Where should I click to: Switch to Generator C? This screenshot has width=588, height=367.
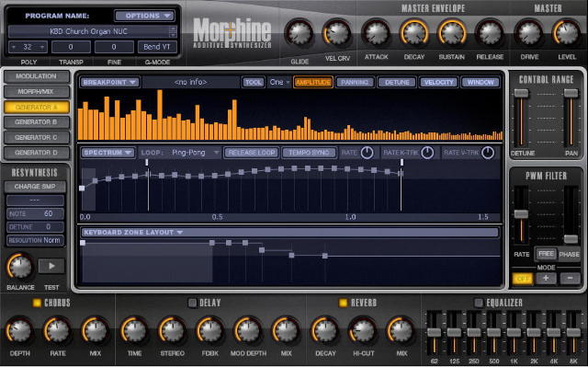(37, 138)
